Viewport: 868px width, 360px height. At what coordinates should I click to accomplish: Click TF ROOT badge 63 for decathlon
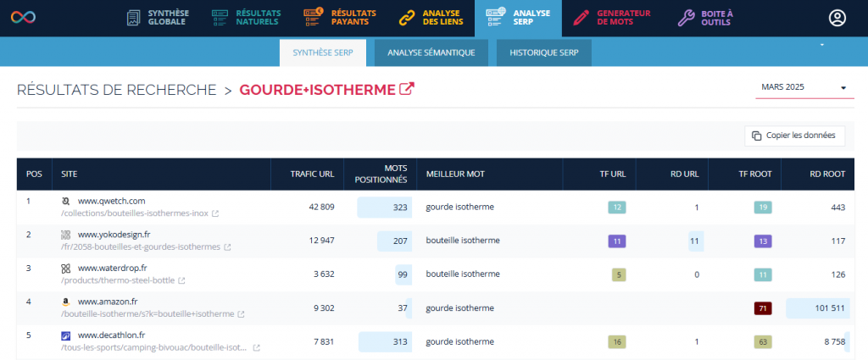[x=763, y=342]
